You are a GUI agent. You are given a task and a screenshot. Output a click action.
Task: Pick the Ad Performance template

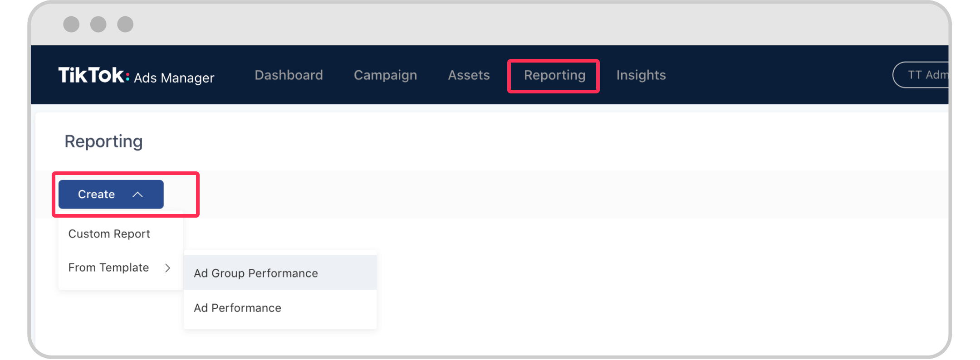pos(237,308)
